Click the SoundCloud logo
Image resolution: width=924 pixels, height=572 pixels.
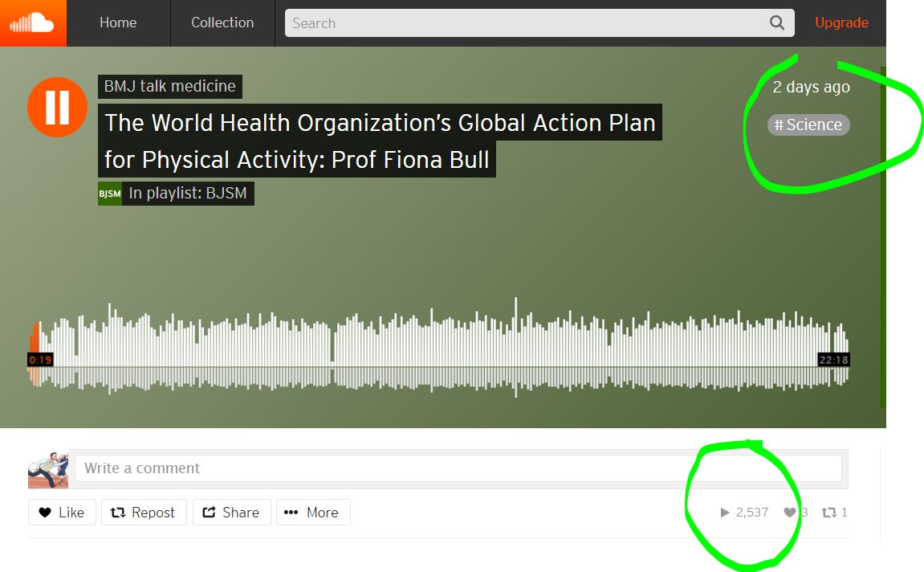pyautogui.click(x=33, y=23)
